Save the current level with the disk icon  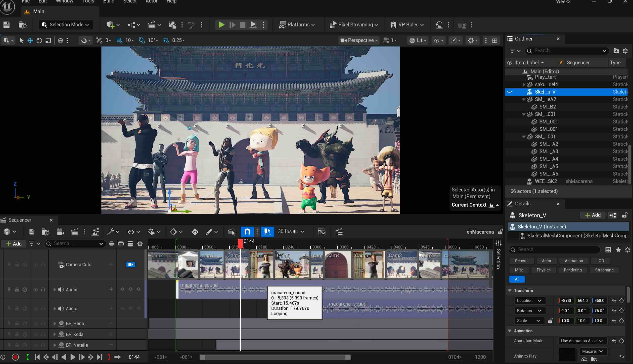(x=6, y=25)
